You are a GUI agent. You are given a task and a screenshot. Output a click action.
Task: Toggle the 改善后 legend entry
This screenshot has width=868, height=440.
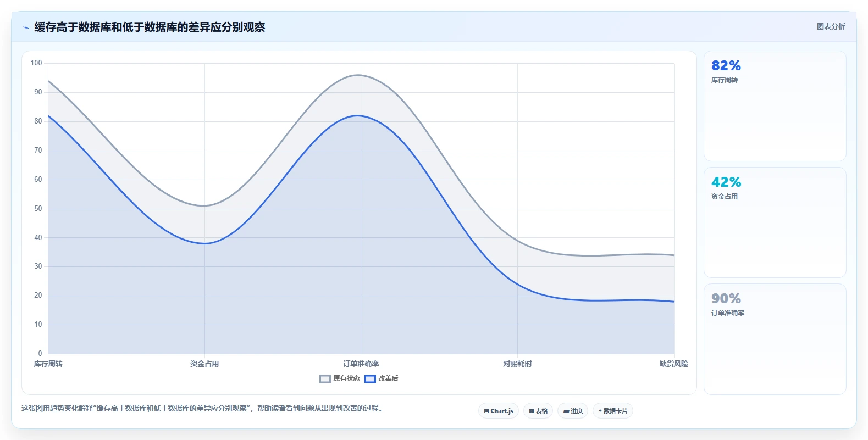tap(382, 378)
